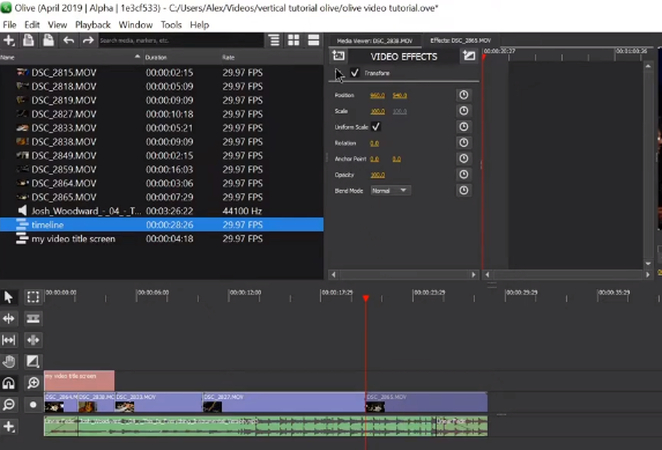Select the Pointer tool in timeline
662x450 pixels.
point(8,297)
